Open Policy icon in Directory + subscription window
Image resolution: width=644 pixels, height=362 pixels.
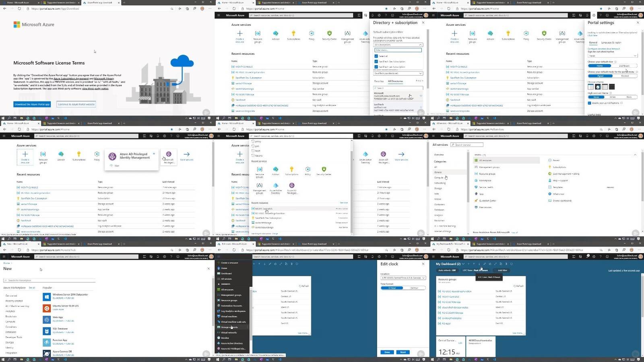312,33
